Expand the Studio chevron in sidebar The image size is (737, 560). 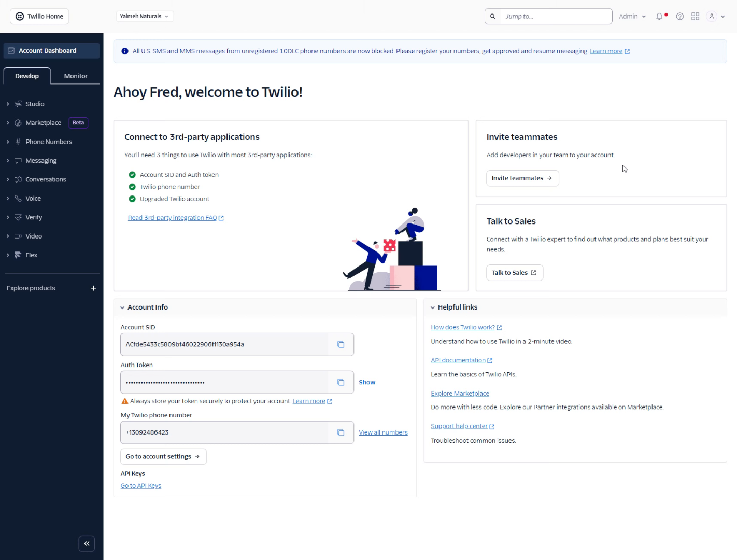pos(8,104)
